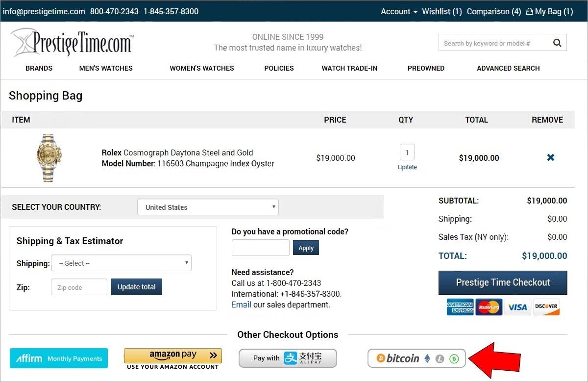Click Model Number 116503 text

coord(188,163)
